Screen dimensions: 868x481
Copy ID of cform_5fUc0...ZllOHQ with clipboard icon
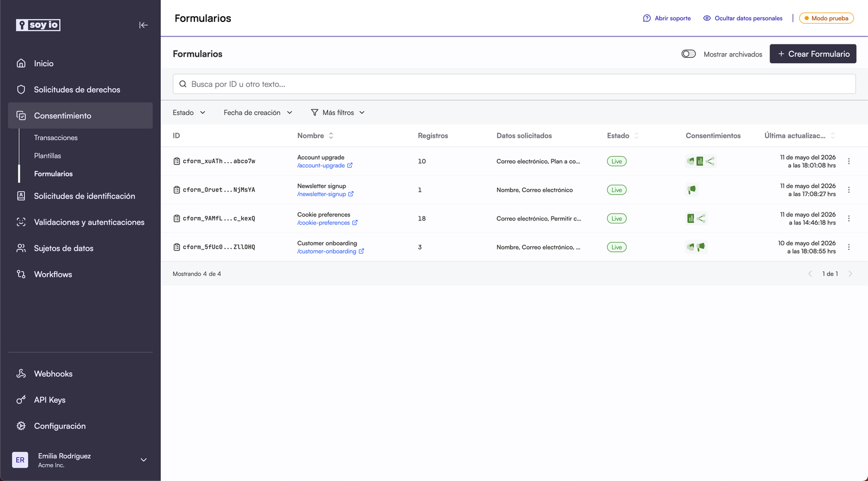(176, 247)
